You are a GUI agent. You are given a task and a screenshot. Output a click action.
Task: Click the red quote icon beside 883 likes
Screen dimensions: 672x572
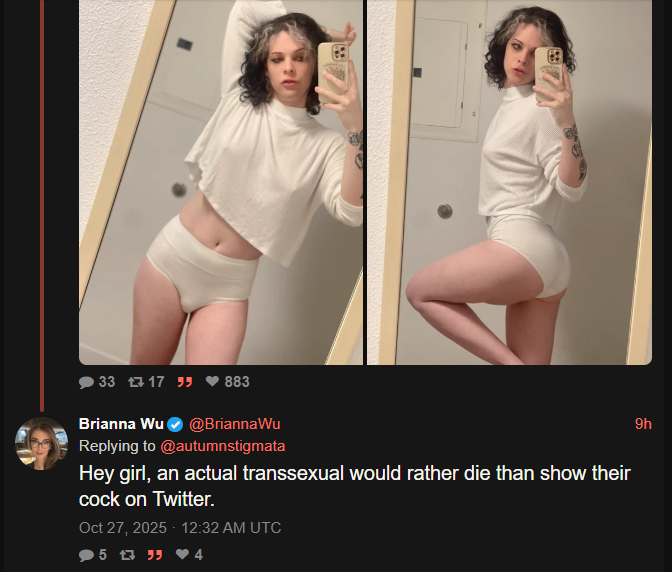[x=185, y=382]
